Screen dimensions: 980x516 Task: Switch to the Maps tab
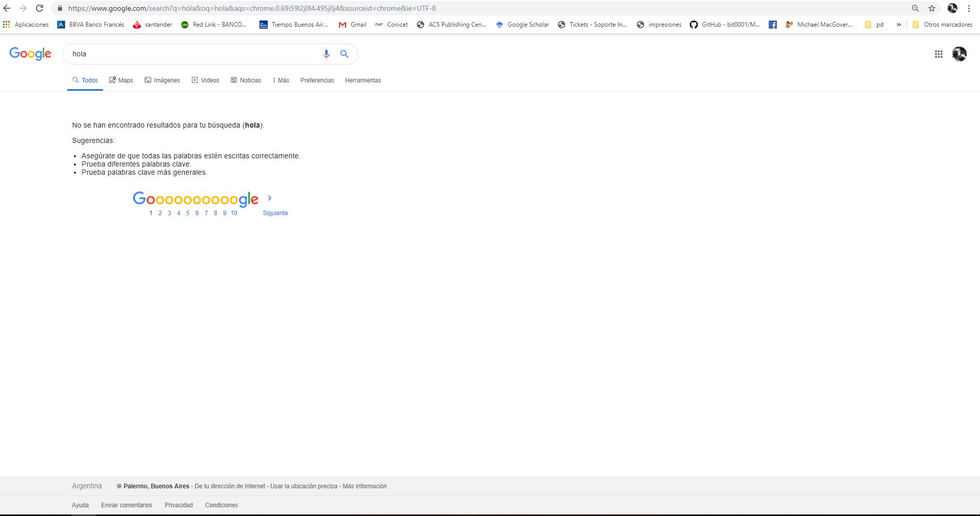(x=121, y=80)
